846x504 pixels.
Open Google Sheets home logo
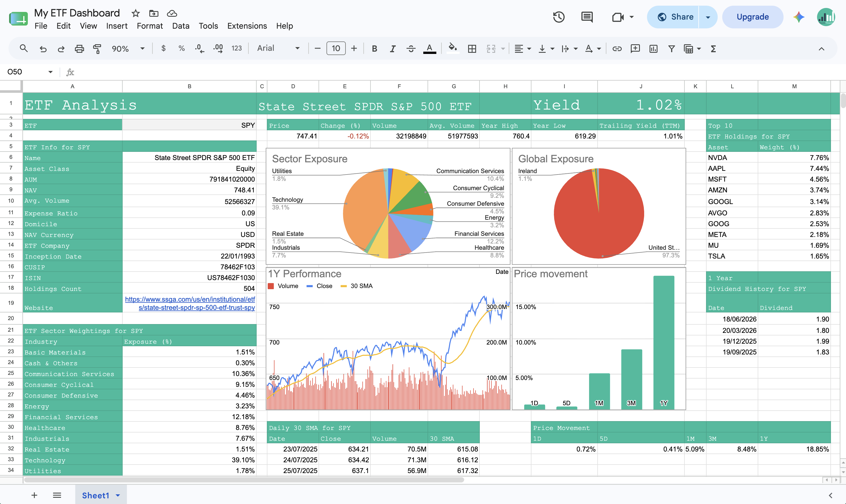pos(18,19)
